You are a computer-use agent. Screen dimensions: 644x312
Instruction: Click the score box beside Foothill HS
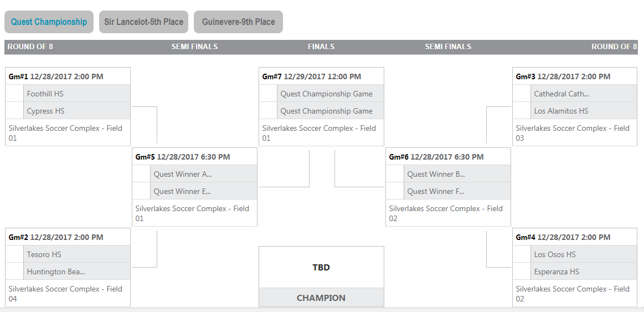click(x=14, y=94)
